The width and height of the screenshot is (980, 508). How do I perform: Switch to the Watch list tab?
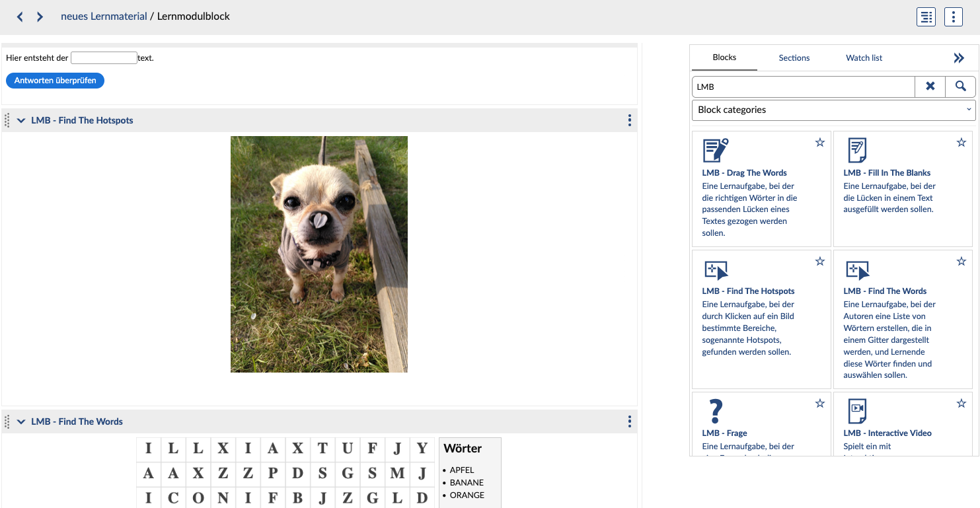tap(864, 58)
